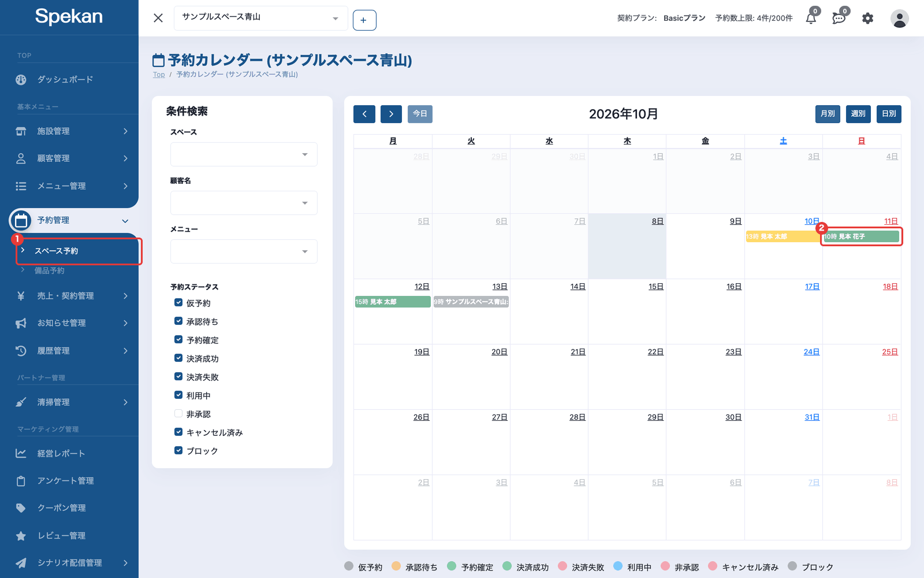924x578 pixels.
Task: Switch calendar to 週別 view
Action: (858, 114)
